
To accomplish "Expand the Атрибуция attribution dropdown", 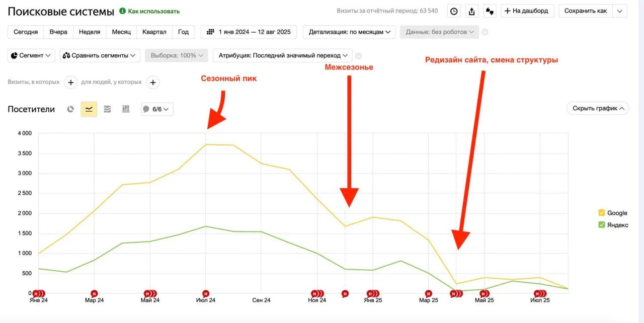I will (282, 55).
